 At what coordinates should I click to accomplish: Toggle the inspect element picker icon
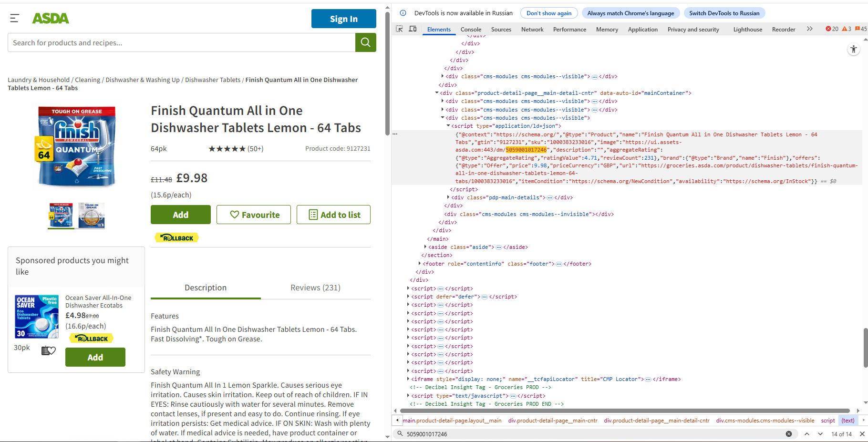click(x=400, y=29)
